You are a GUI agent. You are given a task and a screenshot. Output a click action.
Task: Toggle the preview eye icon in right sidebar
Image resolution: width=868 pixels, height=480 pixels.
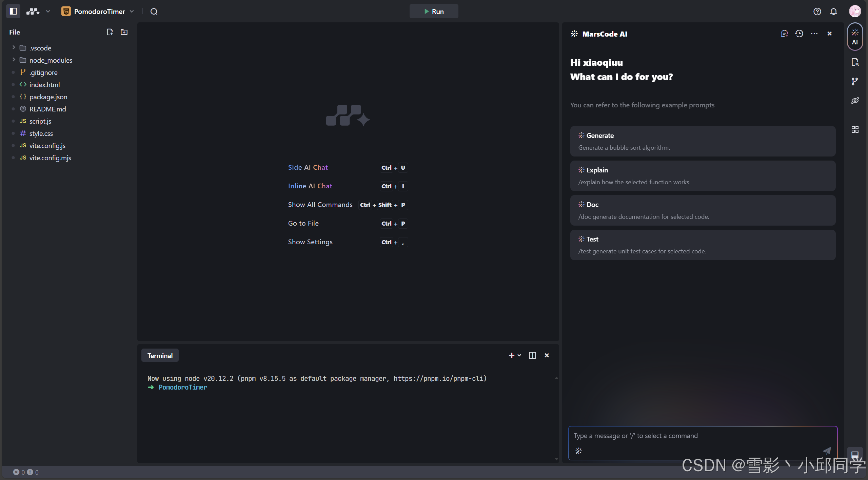(855, 101)
